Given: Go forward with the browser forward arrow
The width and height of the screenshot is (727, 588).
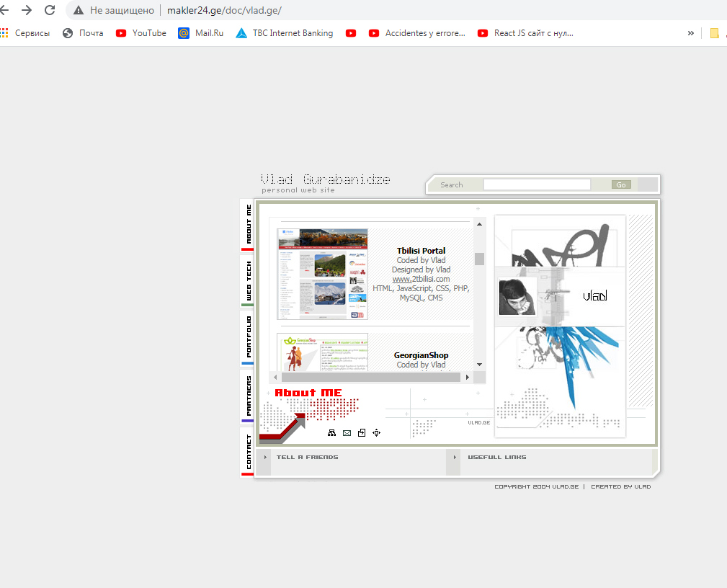Looking at the screenshot, I should [x=27, y=10].
